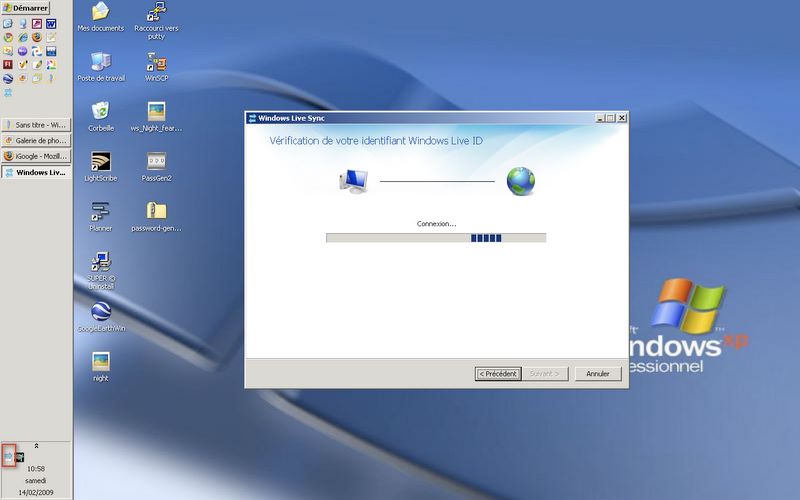Open password-gen zip folder icon
This screenshot has height=500, width=800.
156,217
